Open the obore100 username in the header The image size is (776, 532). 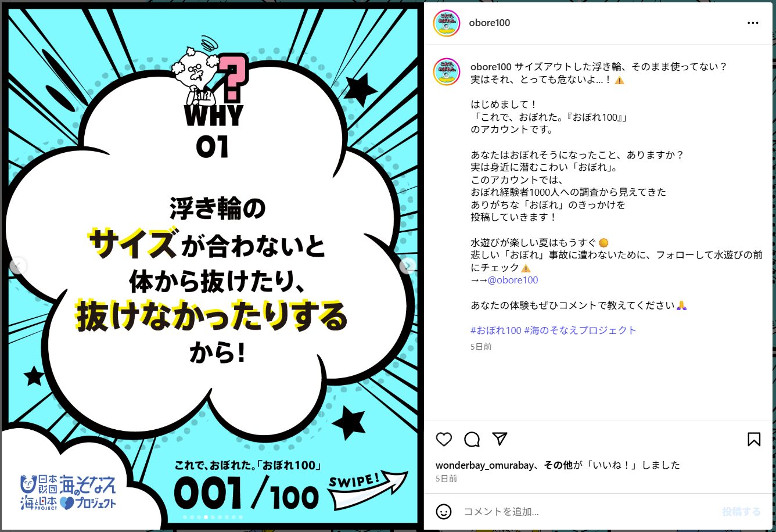490,23
